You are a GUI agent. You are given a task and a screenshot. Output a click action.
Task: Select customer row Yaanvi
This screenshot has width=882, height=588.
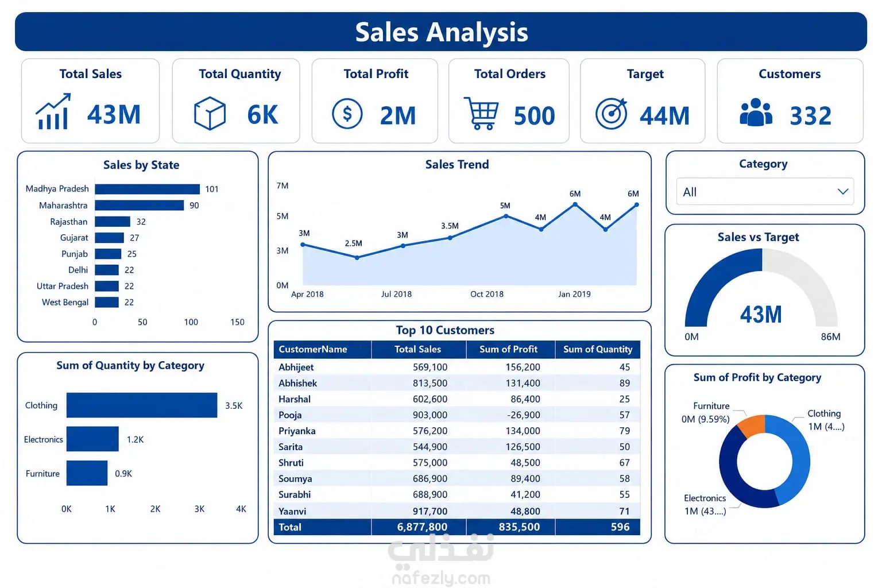pos(457,511)
